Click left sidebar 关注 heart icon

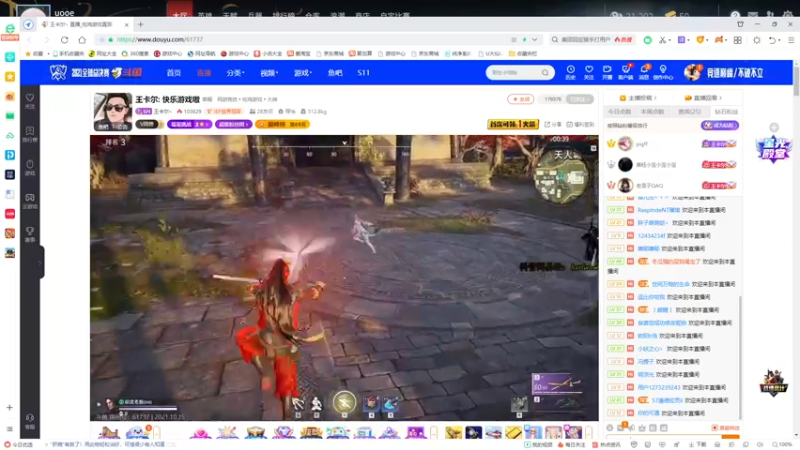click(x=30, y=101)
